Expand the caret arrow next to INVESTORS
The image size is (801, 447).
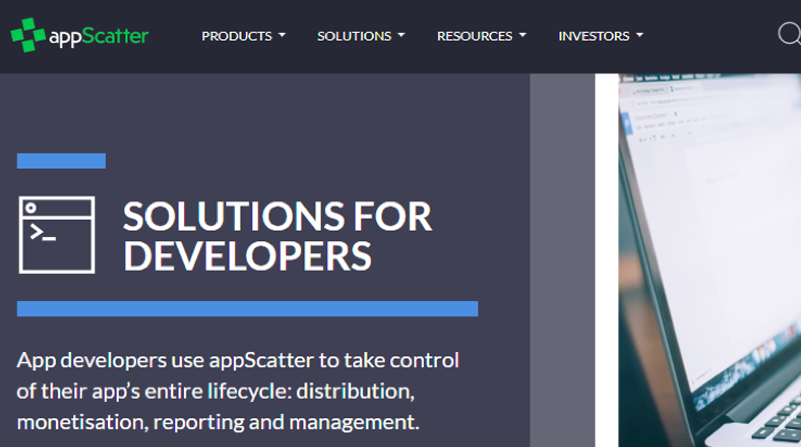coord(640,36)
